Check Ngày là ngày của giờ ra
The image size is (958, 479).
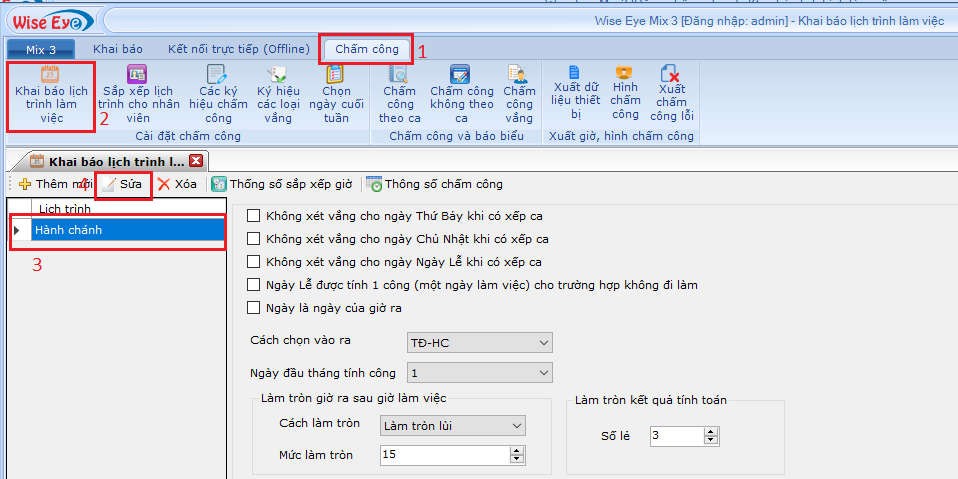(253, 308)
